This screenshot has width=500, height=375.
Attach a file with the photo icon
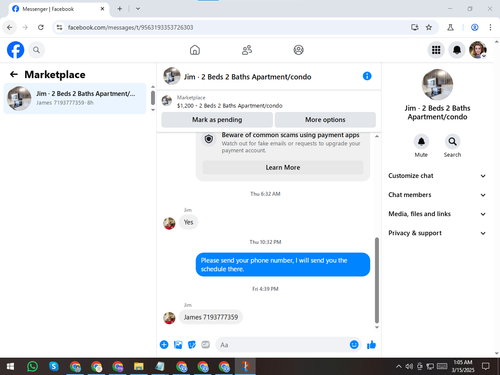(178, 345)
